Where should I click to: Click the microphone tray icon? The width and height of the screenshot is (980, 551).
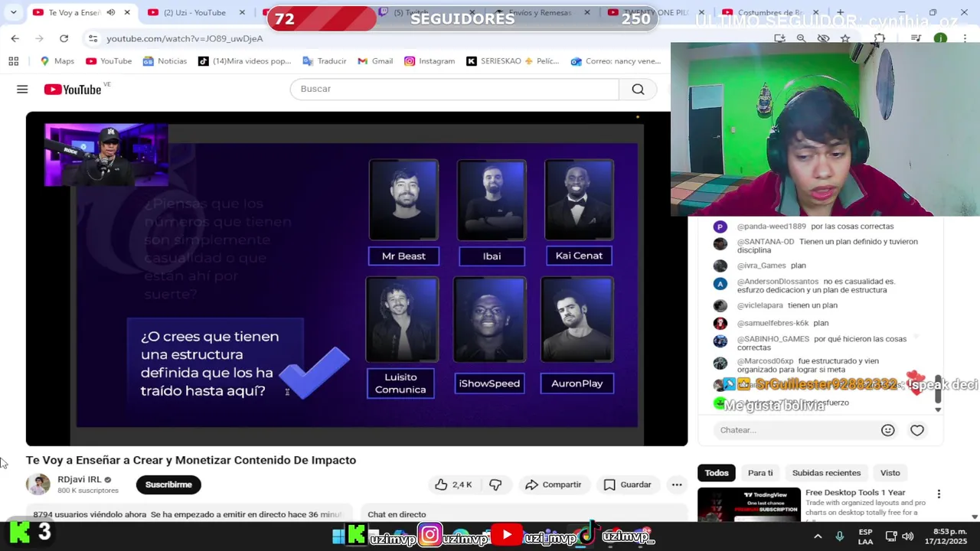tap(840, 536)
